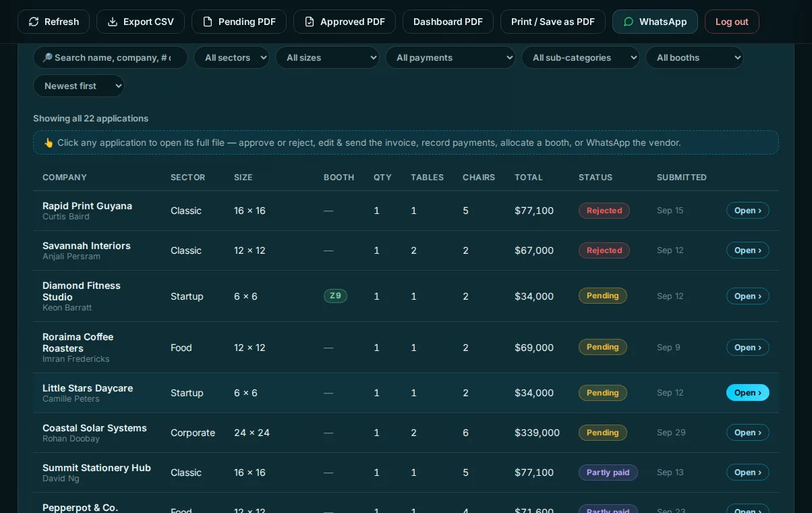Click the Little Stars Daycare company name

(x=88, y=388)
